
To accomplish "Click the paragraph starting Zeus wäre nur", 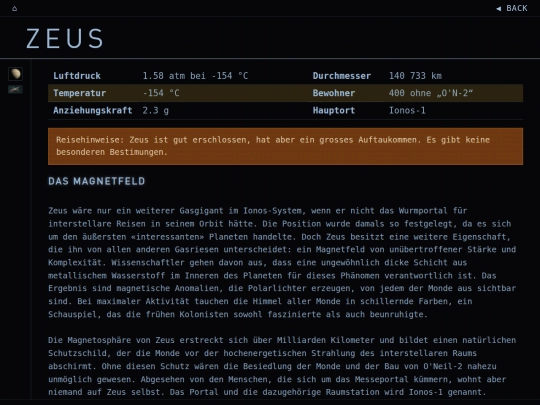I will (x=282, y=262).
